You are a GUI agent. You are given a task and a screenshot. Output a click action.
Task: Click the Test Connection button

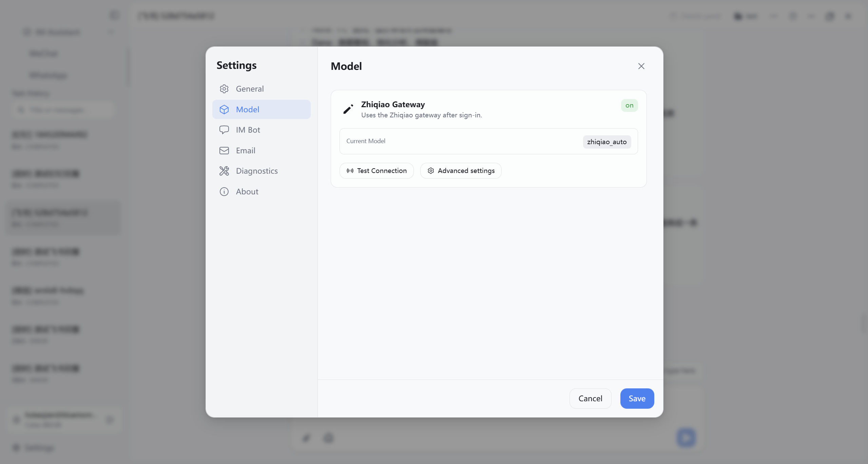(x=376, y=171)
